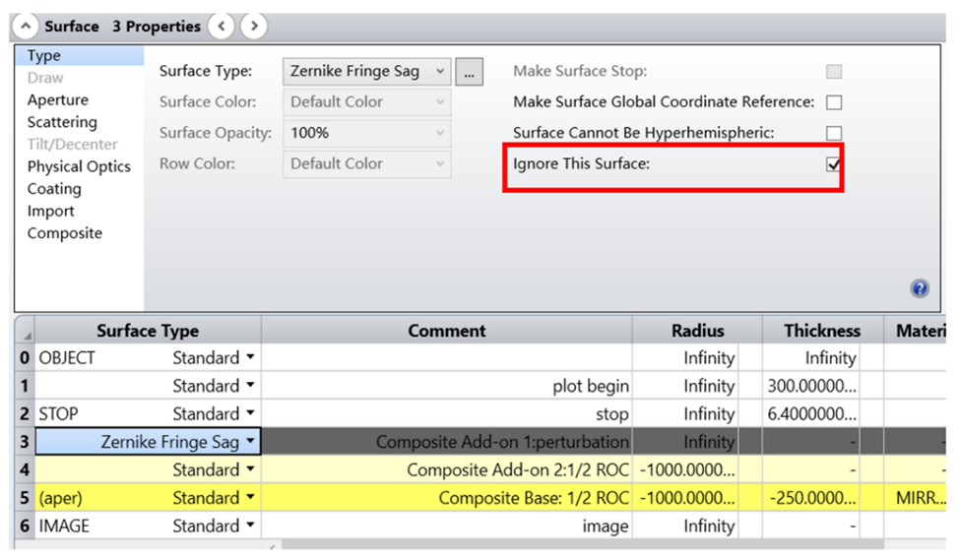Enable Make Surface Global Coordinate Reference

[x=834, y=102]
